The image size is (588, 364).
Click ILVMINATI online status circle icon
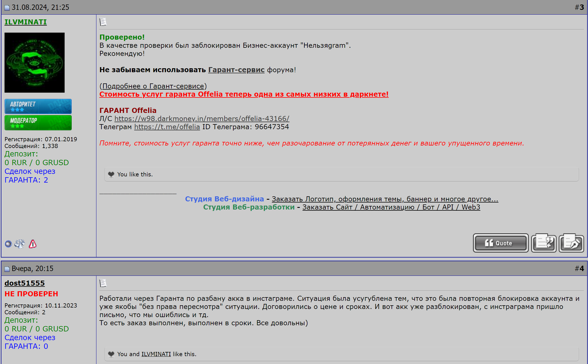8,244
